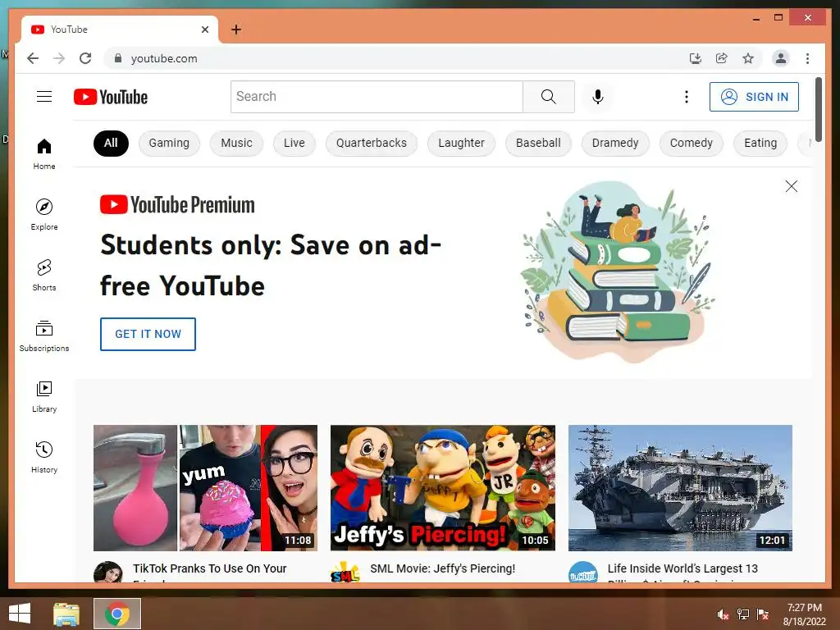Click the share page icon in address bar
The image size is (840, 630).
tap(722, 58)
